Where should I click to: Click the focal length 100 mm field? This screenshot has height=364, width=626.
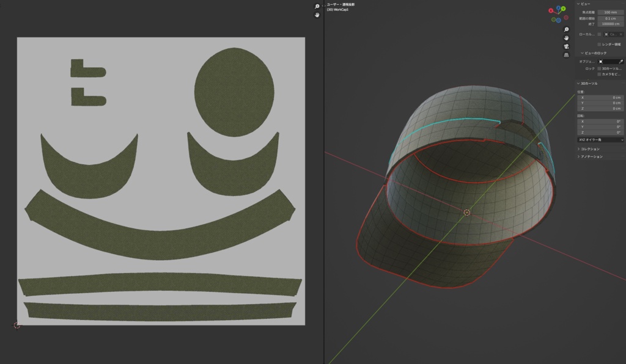(611, 12)
